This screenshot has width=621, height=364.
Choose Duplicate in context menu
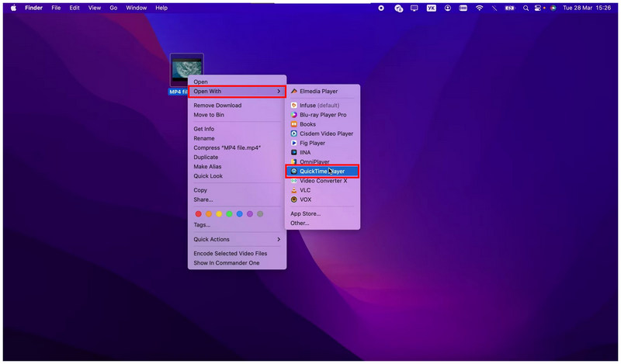237,158
